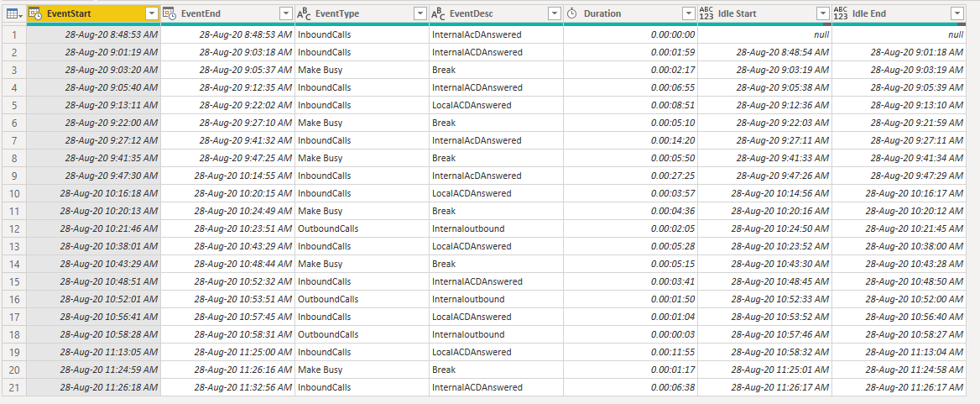Image resolution: width=980 pixels, height=404 pixels.
Task: Select row number 21
Action: [14, 387]
